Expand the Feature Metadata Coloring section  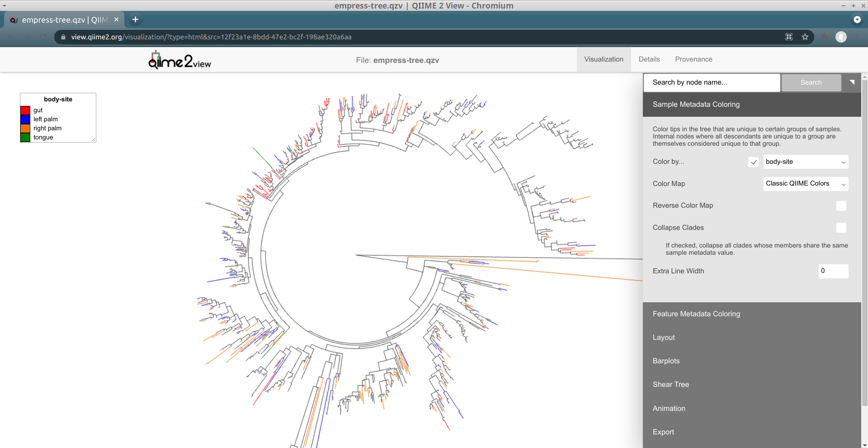coord(696,314)
